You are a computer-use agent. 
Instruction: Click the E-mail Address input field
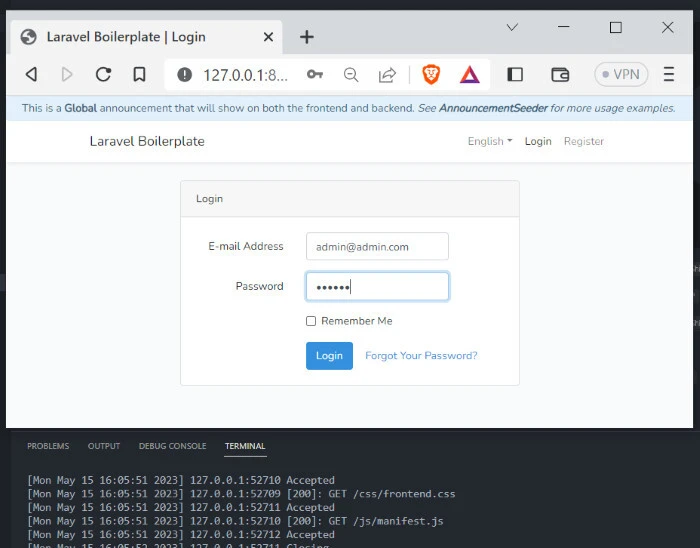click(x=377, y=246)
